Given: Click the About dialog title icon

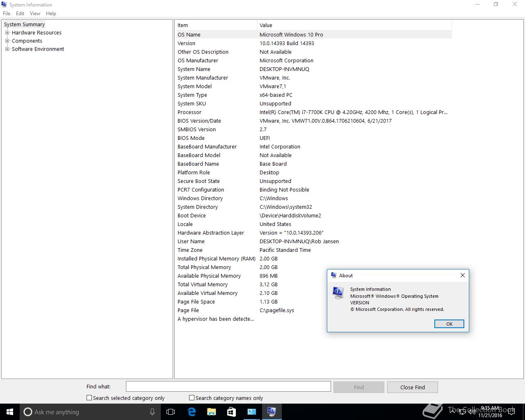Looking at the screenshot, I should point(333,275).
